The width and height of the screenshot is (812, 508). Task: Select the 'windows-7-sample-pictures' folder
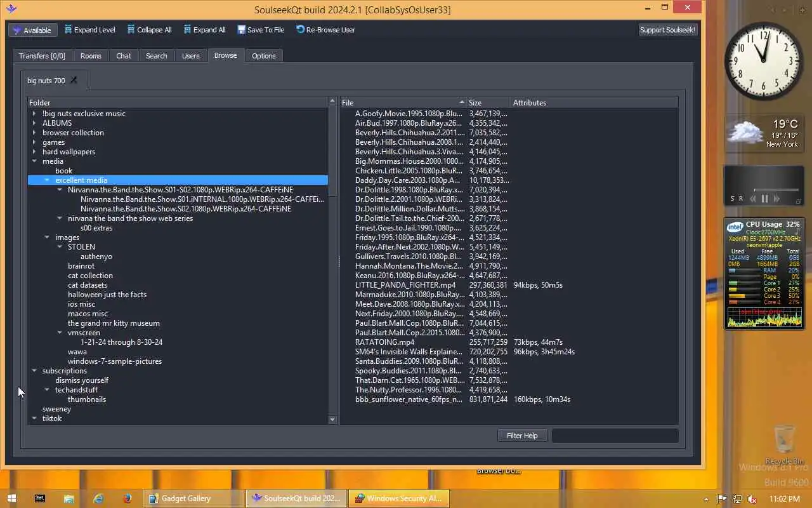coord(115,361)
